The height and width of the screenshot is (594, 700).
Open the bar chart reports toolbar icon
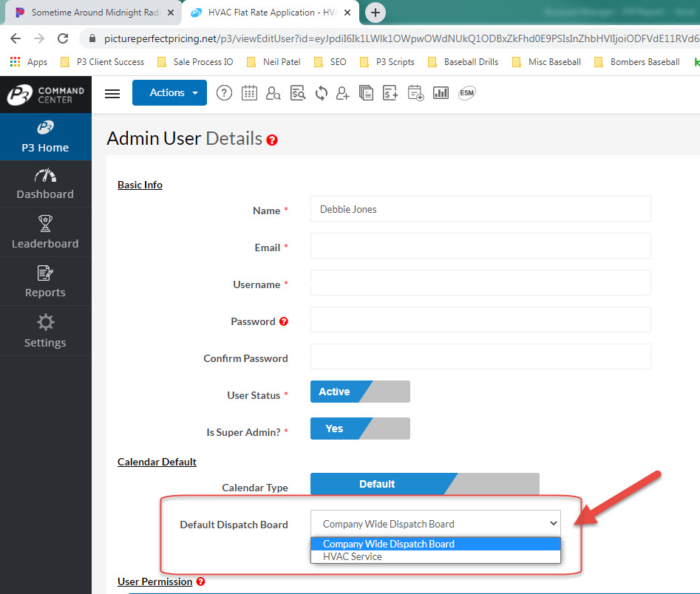click(441, 93)
